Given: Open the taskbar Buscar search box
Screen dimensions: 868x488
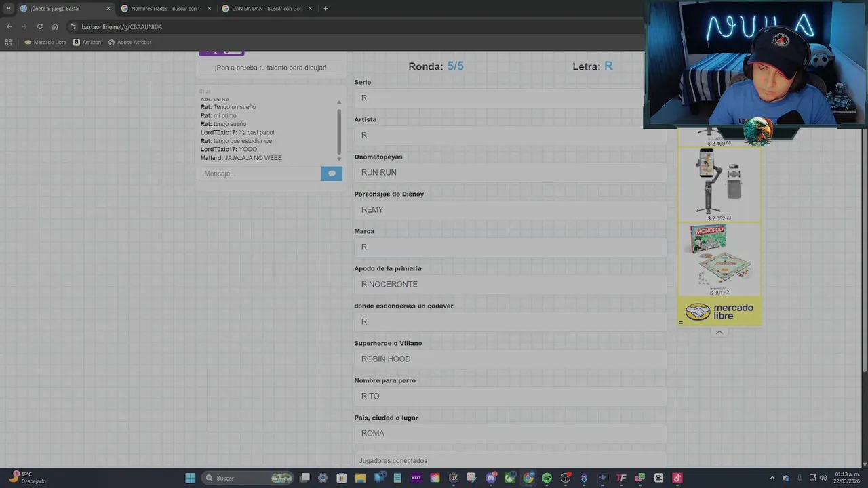Looking at the screenshot, I should click(249, 478).
